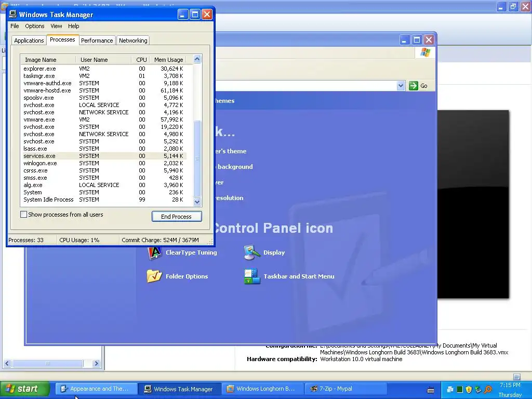
Task: Switch to Windows Longhorn taskbar button
Action: (262, 389)
